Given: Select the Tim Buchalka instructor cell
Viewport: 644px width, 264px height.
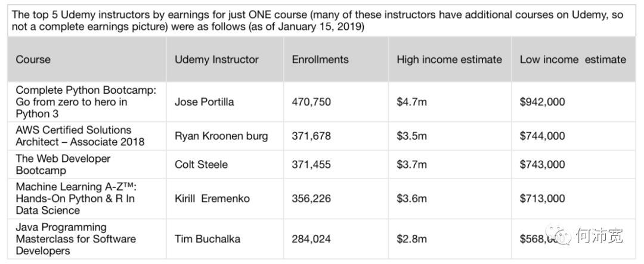Looking at the screenshot, I should coord(208,239).
